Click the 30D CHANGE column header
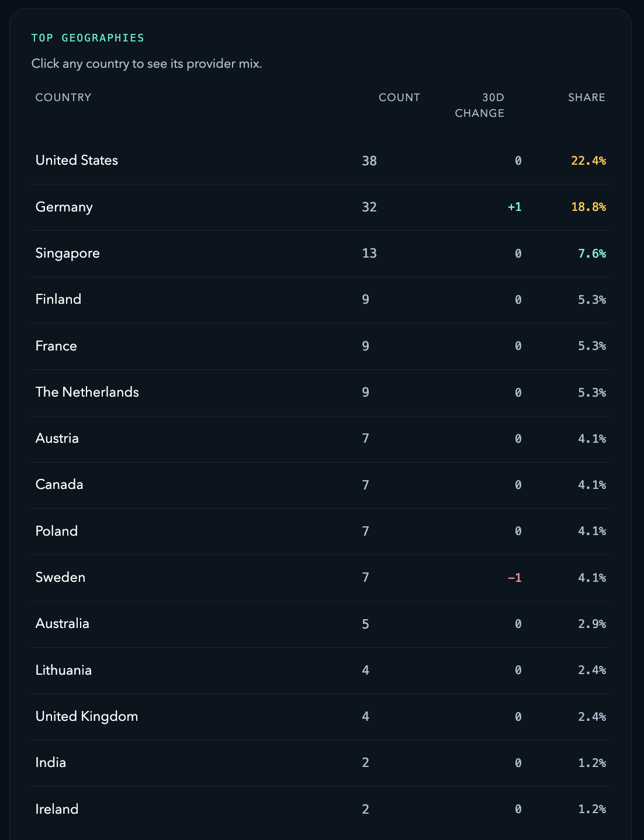Screen dimensions: 644x840 point(479,105)
